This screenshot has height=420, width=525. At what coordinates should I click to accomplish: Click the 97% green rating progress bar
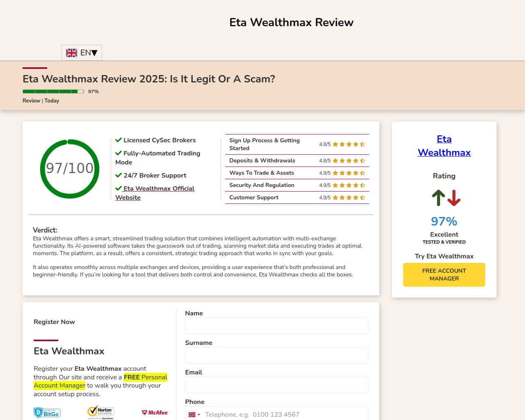tap(53, 91)
